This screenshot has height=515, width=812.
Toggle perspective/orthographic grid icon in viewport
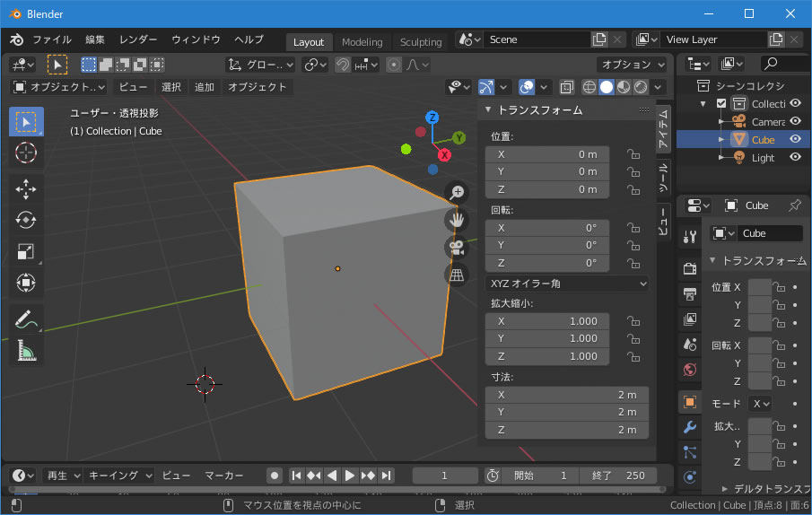coord(457,275)
